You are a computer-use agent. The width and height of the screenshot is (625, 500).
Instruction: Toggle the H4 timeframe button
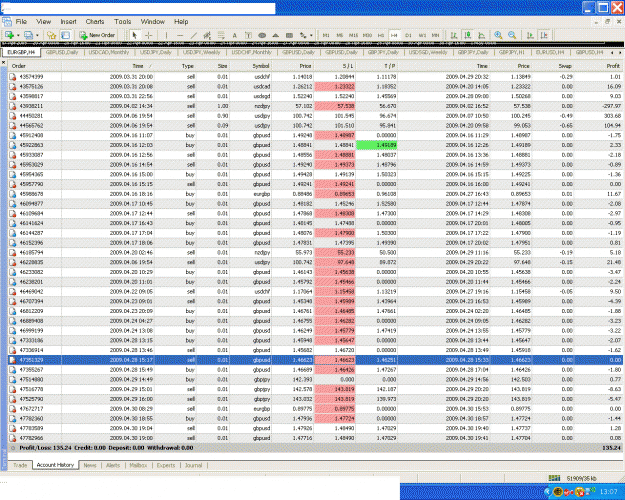click(394, 35)
